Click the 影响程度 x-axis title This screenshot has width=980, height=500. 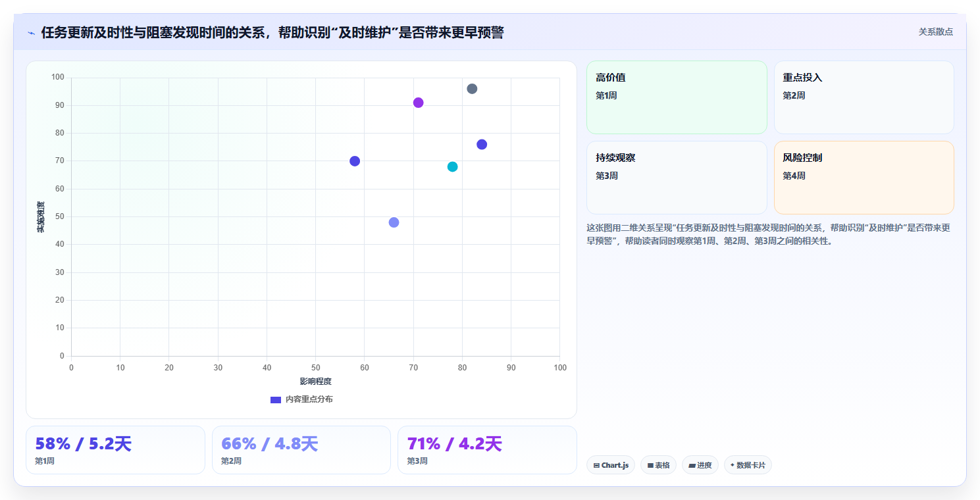click(x=315, y=382)
